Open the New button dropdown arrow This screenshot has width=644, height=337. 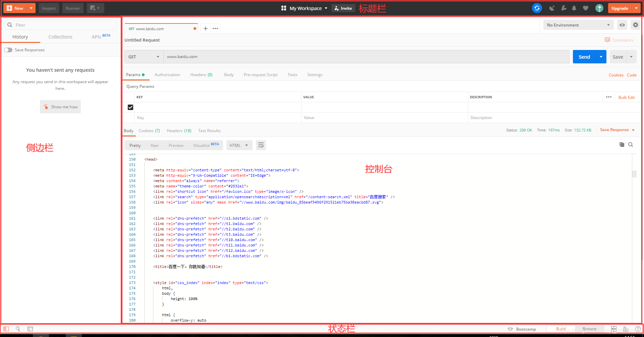point(31,8)
